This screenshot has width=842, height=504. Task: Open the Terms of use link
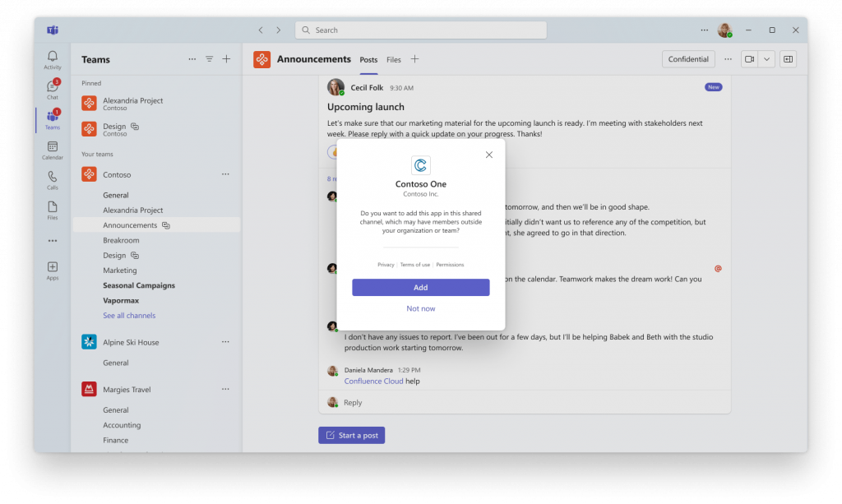point(414,265)
